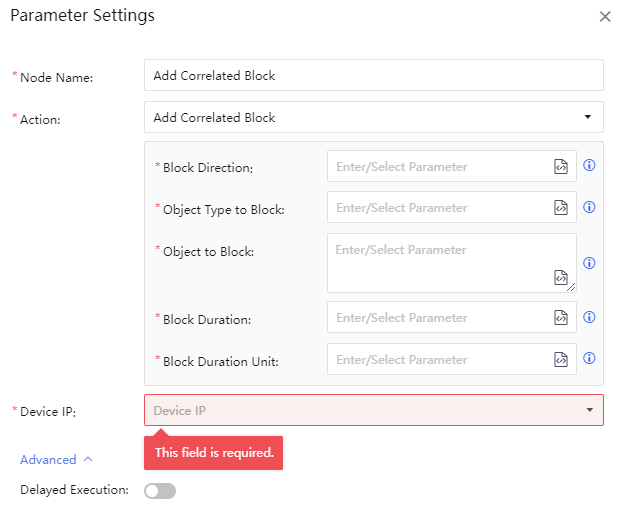Show info tooltip for Block Direction

[590, 166]
